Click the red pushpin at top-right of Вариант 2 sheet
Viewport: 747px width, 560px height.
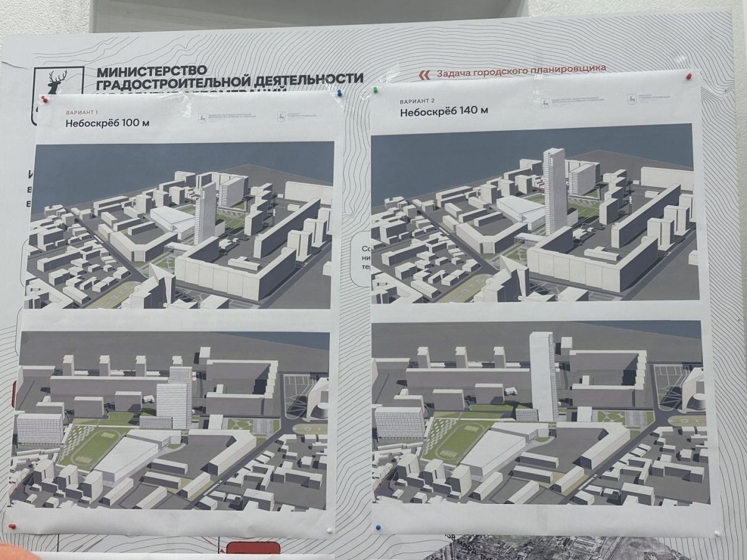pos(688,76)
